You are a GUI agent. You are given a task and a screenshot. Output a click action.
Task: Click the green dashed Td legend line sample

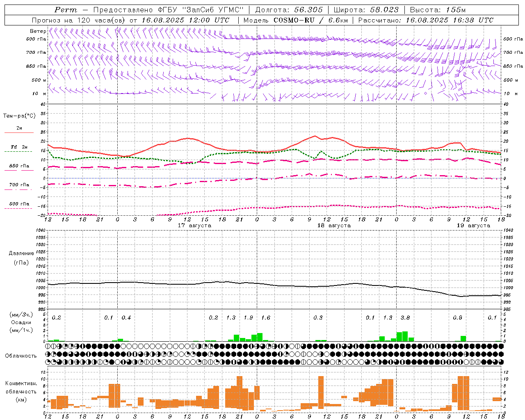(x=18, y=151)
